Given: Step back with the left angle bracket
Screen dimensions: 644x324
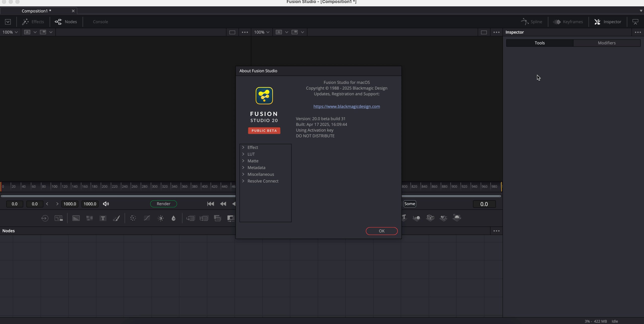Looking at the screenshot, I should click(x=47, y=204).
